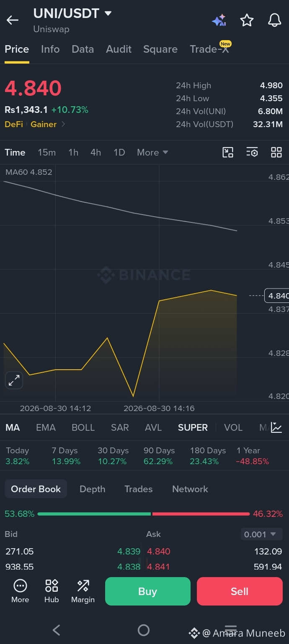Screen dimensions: 289x644
Task: Tap the green Buy button
Action: click(x=148, y=591)
